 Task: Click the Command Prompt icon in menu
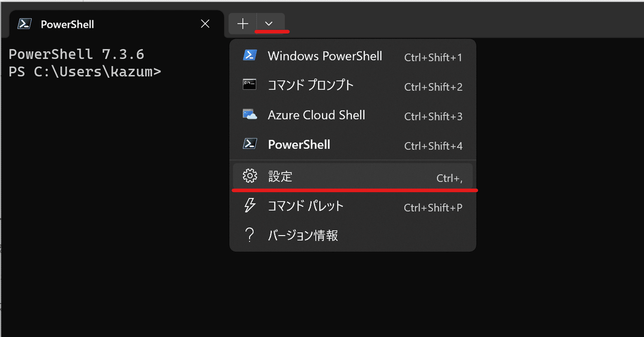[x=249, y=85]
